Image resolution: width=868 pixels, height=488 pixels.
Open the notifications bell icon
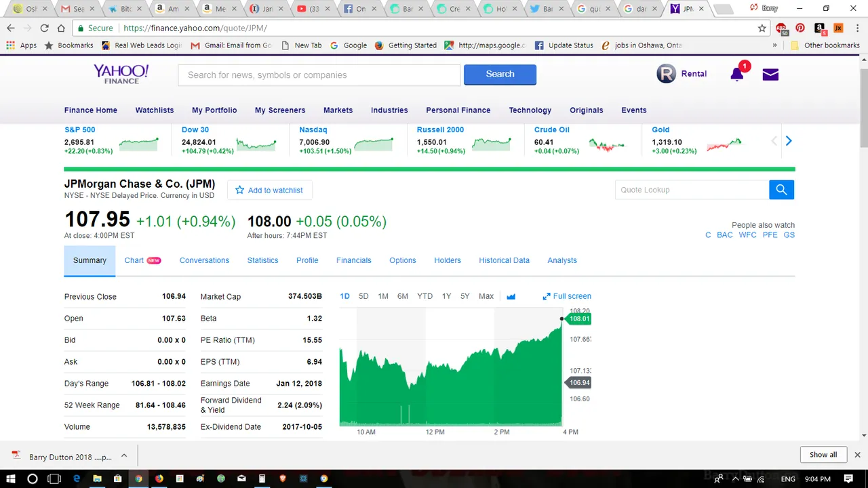click(x=737, y=74)
